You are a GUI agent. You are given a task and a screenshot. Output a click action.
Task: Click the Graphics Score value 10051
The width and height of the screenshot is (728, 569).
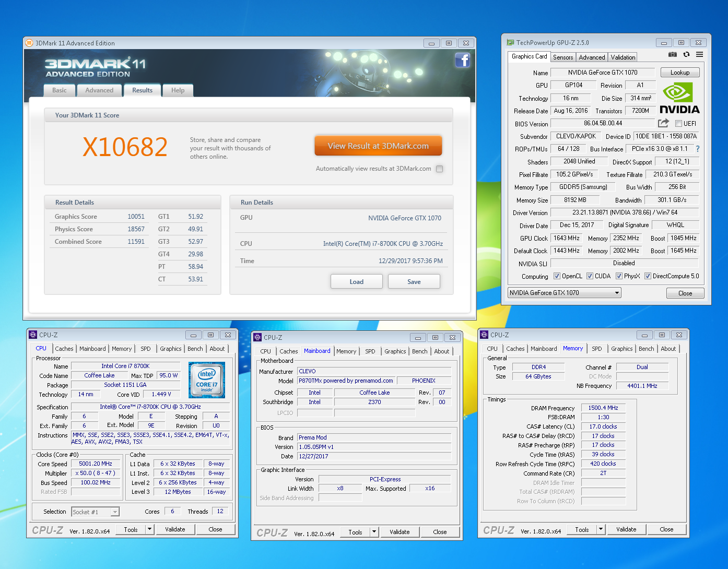(136, 217)
